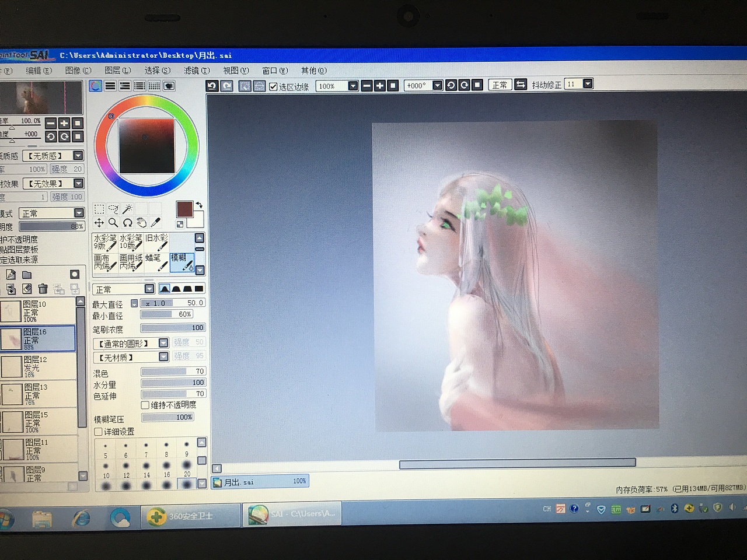
Task: Select the rectangular selection tool
Action: pos(99,209)
